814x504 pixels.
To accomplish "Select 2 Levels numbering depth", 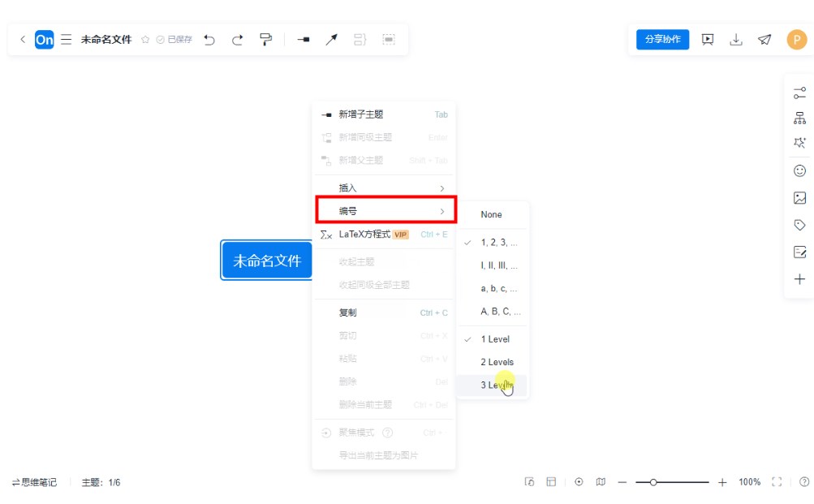I will [x=497, y=362].
